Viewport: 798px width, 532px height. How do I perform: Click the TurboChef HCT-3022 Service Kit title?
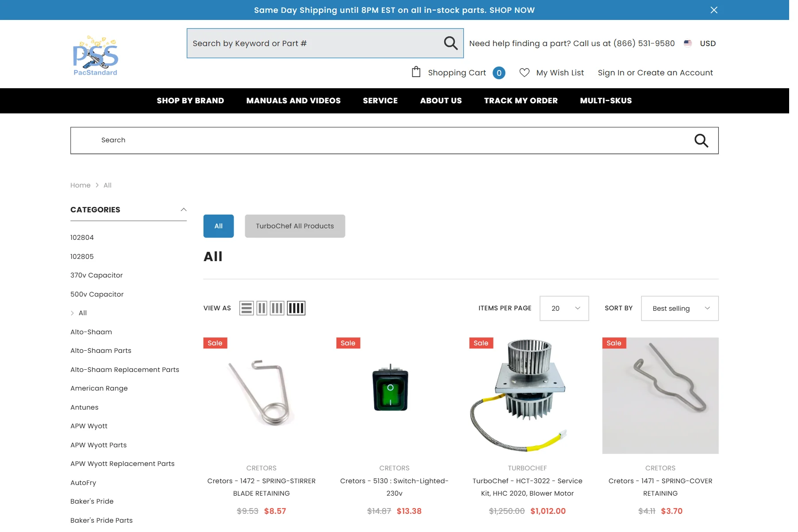pyautogui.click(x=528, y=487)
